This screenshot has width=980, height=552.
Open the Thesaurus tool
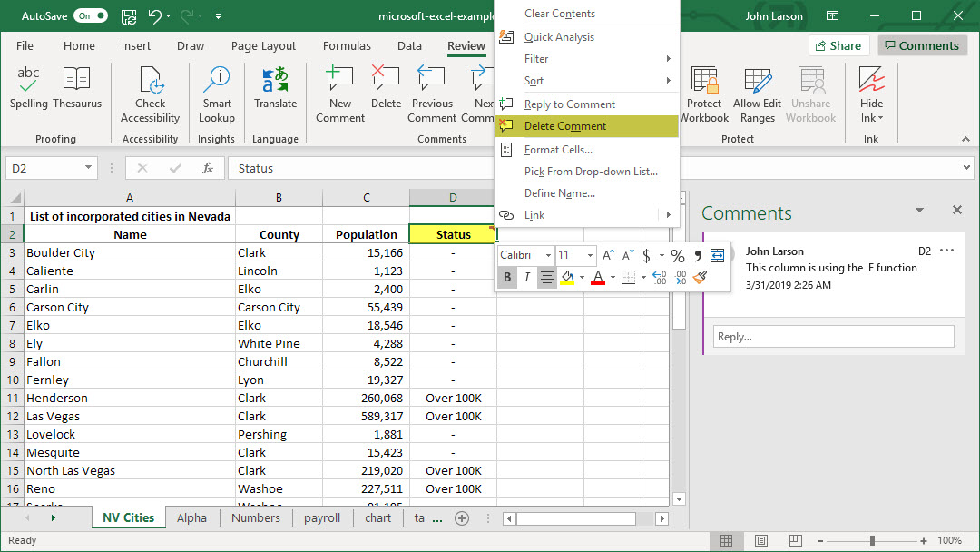click(77, 88)
